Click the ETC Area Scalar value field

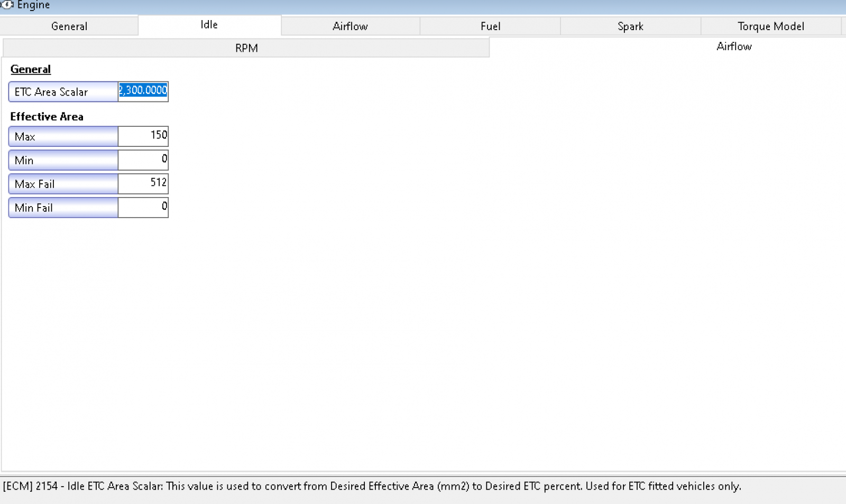(x=143, y=91)
